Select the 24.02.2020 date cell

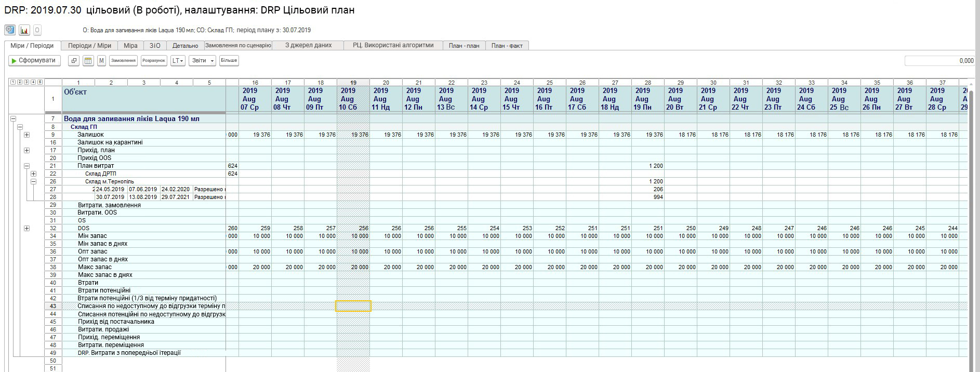click(x=176, y=189)
